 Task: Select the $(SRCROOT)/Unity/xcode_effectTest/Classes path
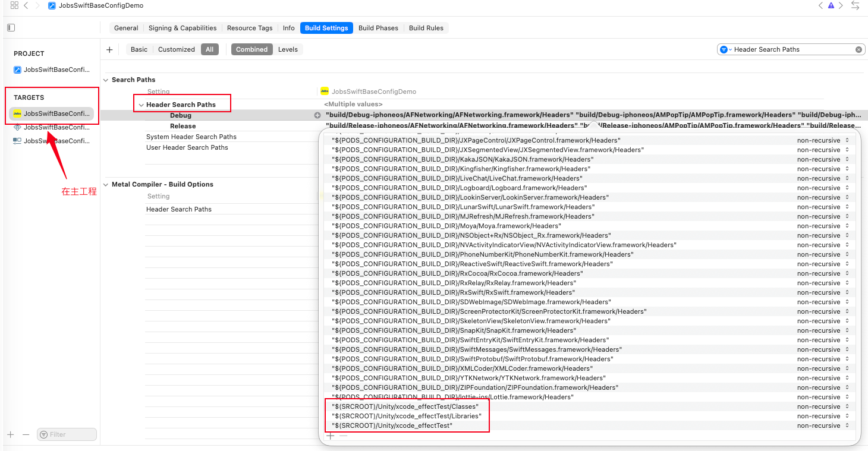coord(405,406)
